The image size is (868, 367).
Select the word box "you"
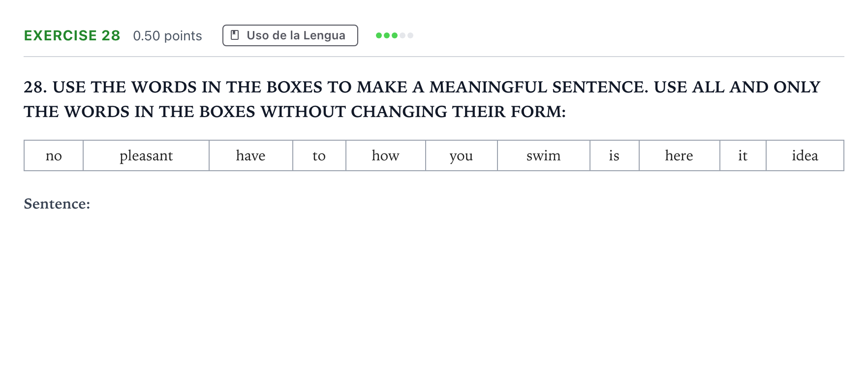462,155
